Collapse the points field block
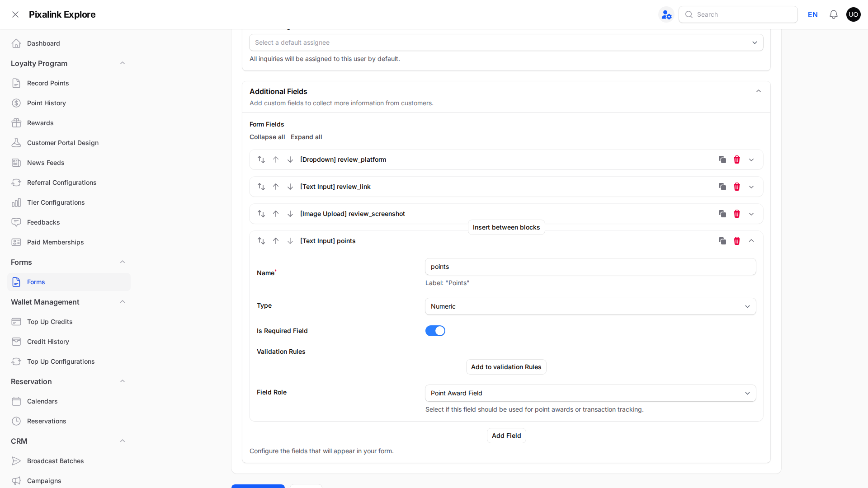Image resolution: width=868 pixels, height=488 pixels. tap(751, 241)
